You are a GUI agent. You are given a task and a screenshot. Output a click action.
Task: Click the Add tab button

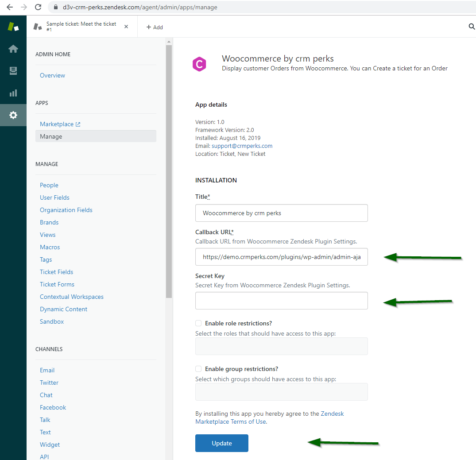[x=155, y=27]
